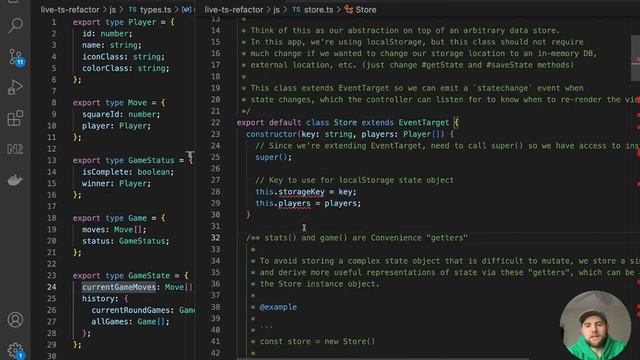This screenshot has height=360, width=640.
Task: Click 'status: GameStatus;' line
Action: pyautogui.click(x=126, y=241)
